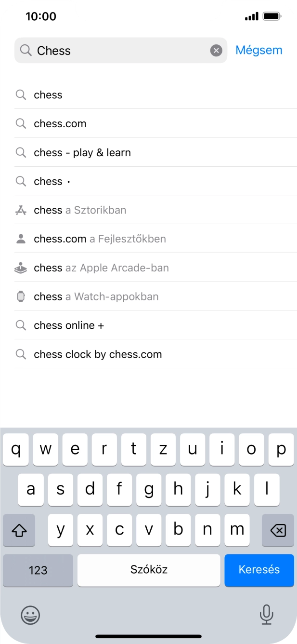Screen dimensions: 297x644
Task: Open the emoji keyboard
Action: coord(30,615)
